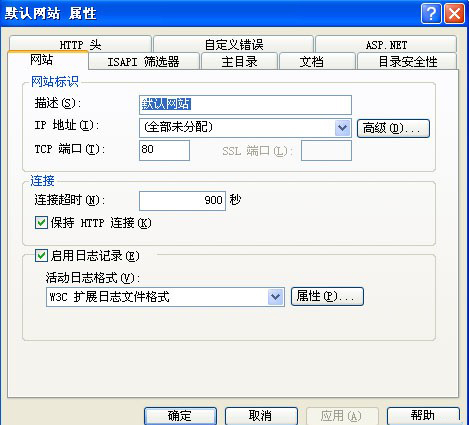Focus the 描述 text field
This screenshot has height=425, width=469.
point(245,105)
